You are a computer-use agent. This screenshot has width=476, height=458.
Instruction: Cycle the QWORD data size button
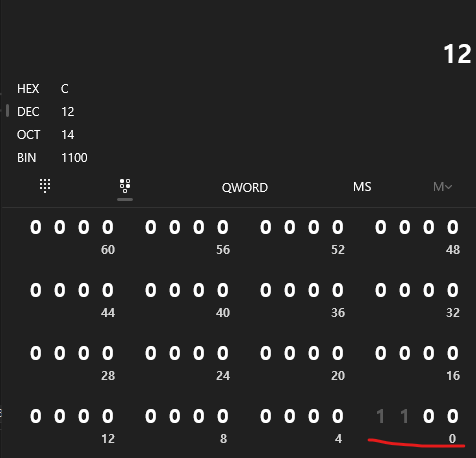(245, 187)
